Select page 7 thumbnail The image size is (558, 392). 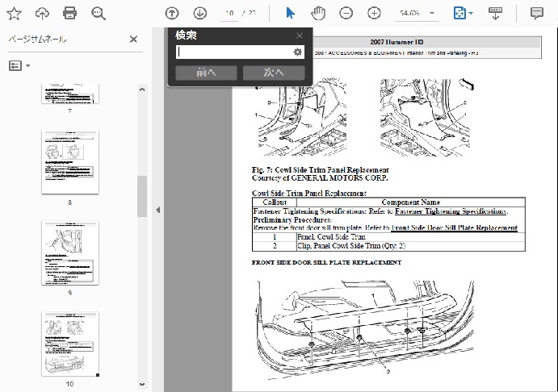70,94
